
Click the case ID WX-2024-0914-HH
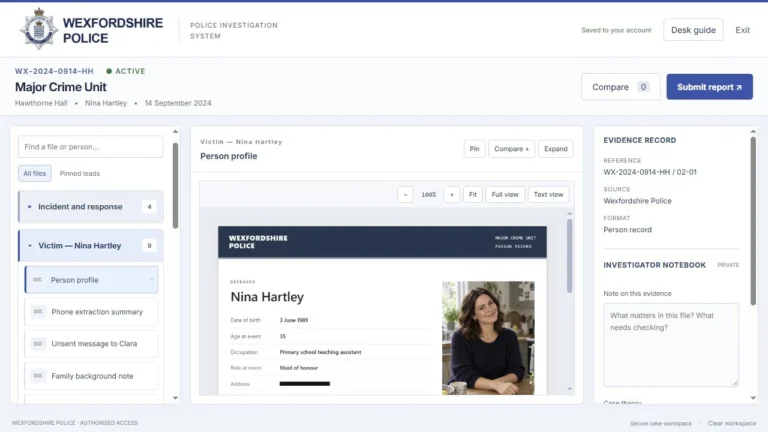[x=54, y=71]
